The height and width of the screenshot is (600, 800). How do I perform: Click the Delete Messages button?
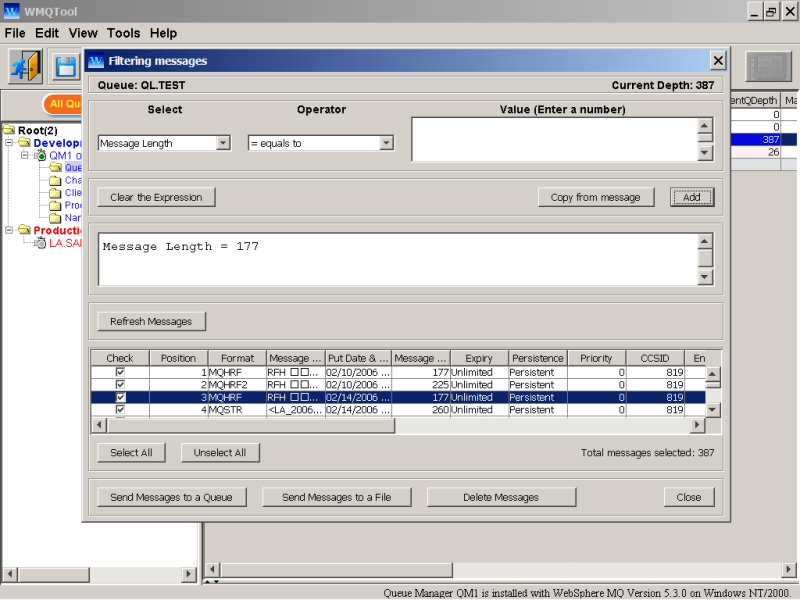coord(501,497)
